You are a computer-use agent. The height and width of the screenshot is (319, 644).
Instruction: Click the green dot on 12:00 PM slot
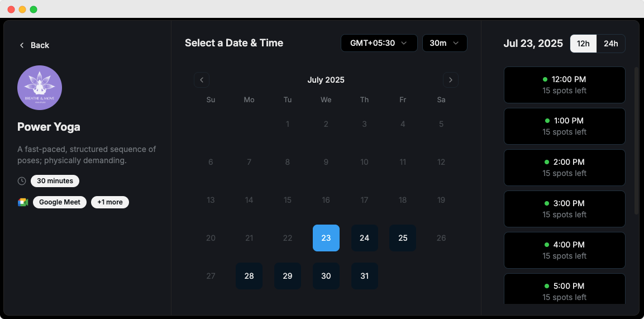click(x=546, y=79)
